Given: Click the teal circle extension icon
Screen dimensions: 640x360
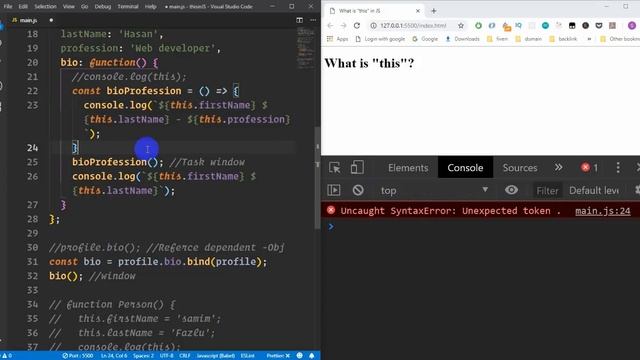Looking at the screenshot, I should [545, 26].
